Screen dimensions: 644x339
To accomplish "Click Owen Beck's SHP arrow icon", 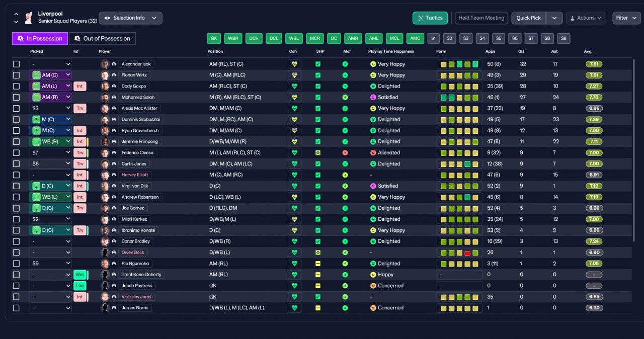I will (318, 252).
